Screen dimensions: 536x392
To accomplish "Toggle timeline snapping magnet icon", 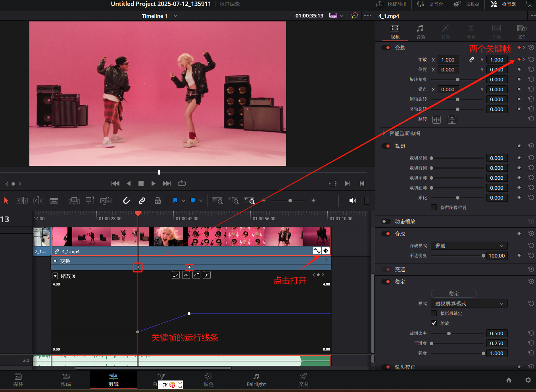I will point(127,201).
